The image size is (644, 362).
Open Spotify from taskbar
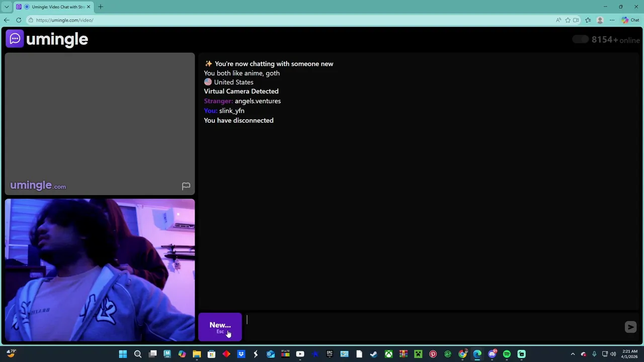coord(507,354)
